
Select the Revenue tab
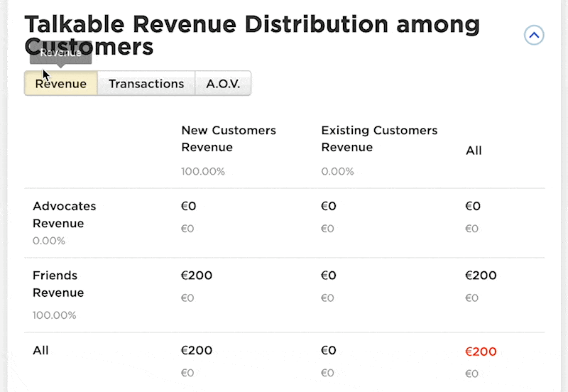click(61, 83)
